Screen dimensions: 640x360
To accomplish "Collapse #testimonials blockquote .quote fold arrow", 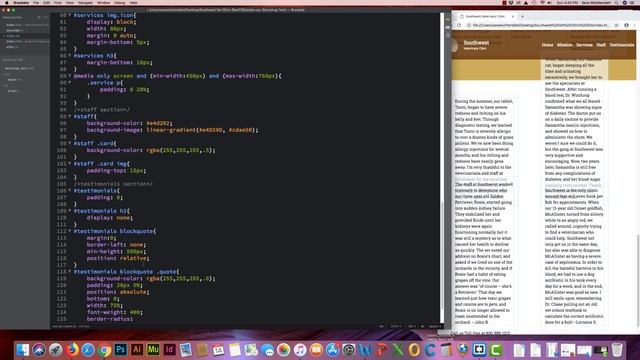I will [x=70, y=272].
